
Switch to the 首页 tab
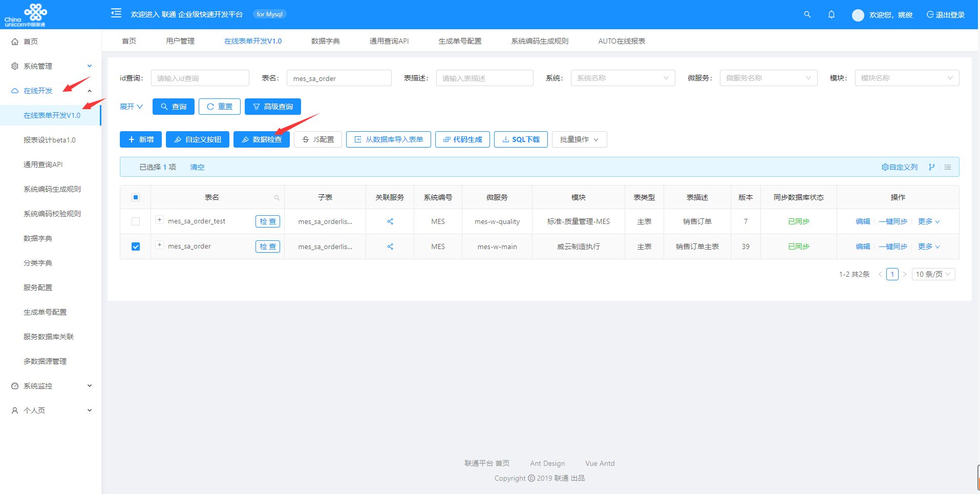pos(129,41)
